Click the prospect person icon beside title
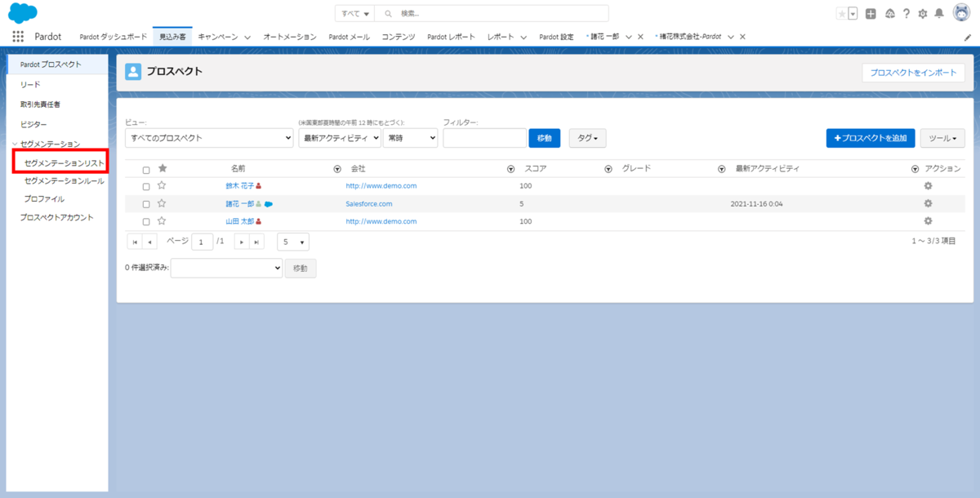The image size is (980, 498). coord(133,72)
